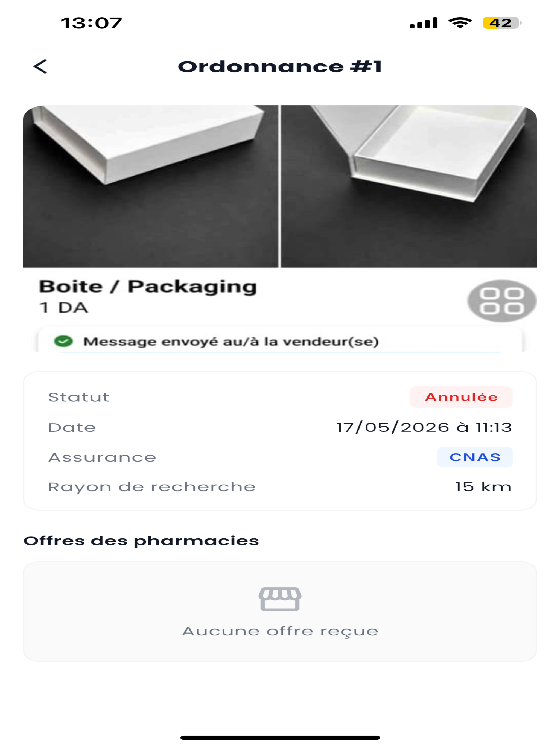Tap the back arrow icon
The width and height of the screenshot is (560, 747).
pyautogui.click(x=40, y=66)
